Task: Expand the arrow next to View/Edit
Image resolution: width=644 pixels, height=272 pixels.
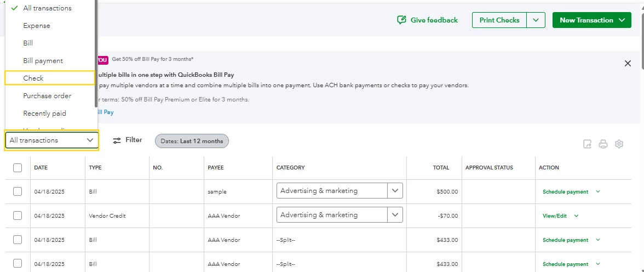Action: (576, 216)
